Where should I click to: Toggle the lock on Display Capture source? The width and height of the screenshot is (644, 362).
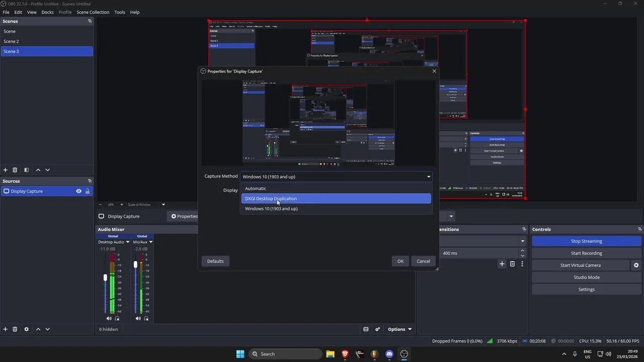87,191
